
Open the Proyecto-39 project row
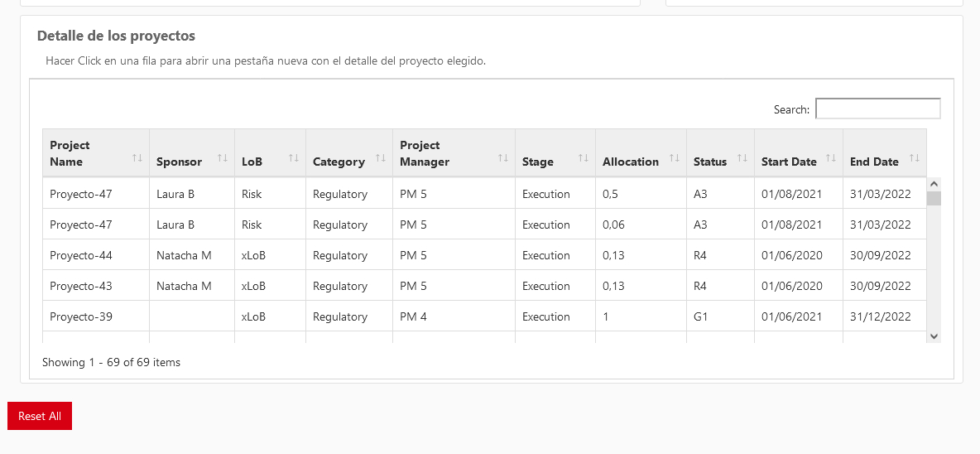(484, 316)
